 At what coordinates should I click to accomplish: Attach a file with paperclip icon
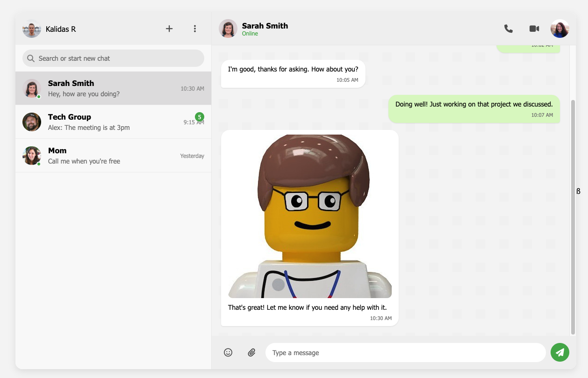(x=251, y=352)
